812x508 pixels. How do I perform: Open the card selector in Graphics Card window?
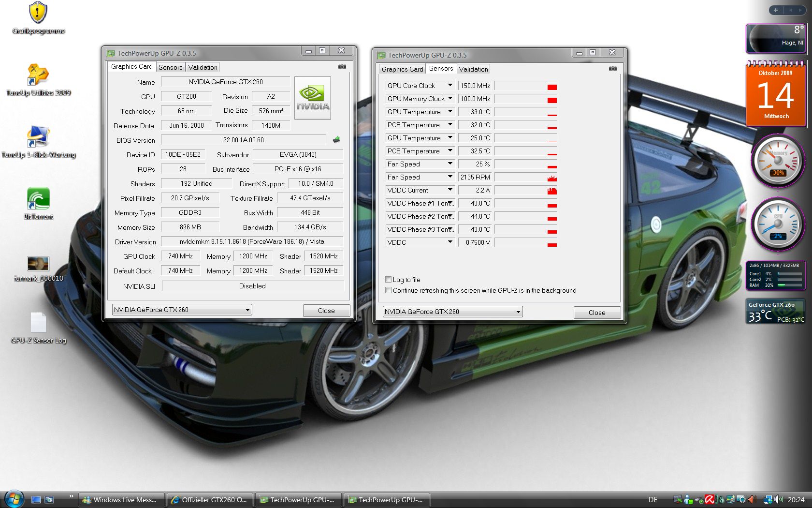[182, 310]
